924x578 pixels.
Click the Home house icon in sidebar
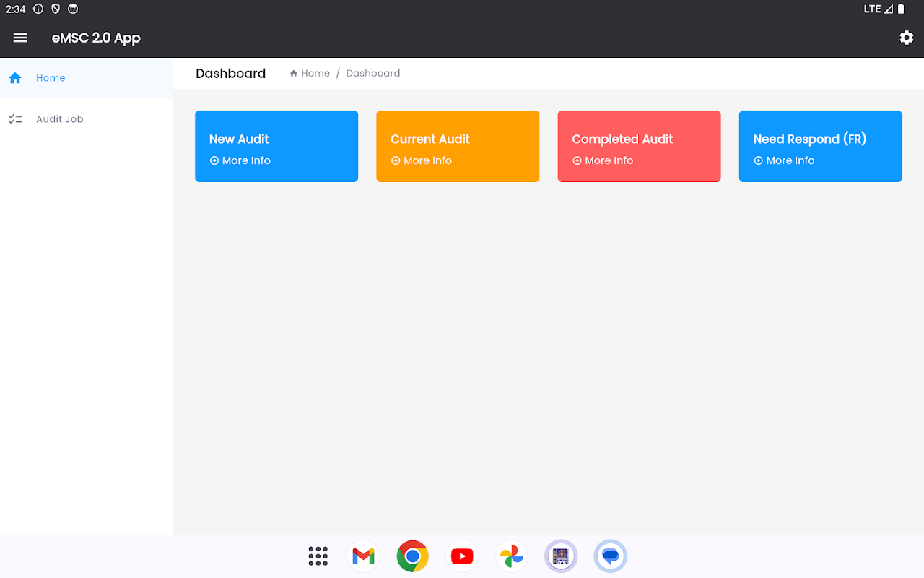point(15,78)
